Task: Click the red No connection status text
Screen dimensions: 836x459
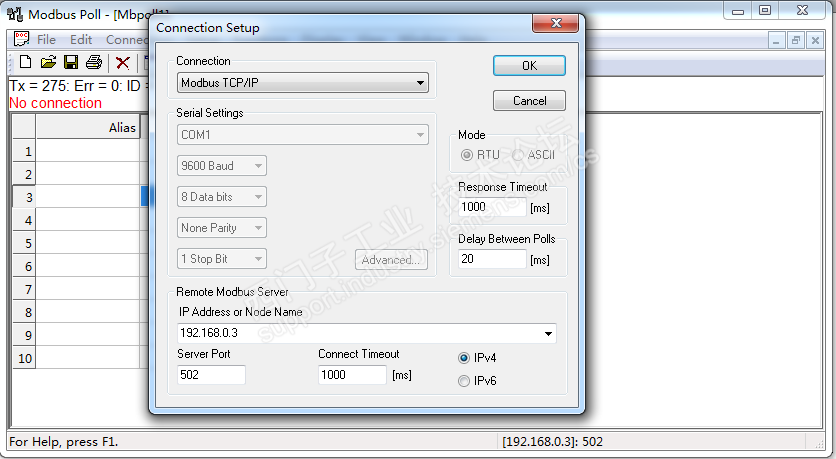Action: (55, 103)
